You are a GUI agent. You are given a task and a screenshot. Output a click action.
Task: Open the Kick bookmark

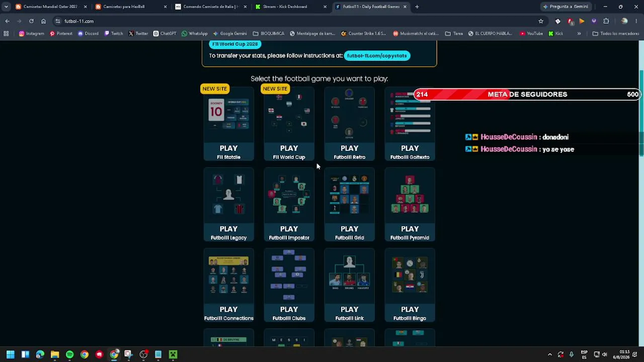(x=556, y=34)
